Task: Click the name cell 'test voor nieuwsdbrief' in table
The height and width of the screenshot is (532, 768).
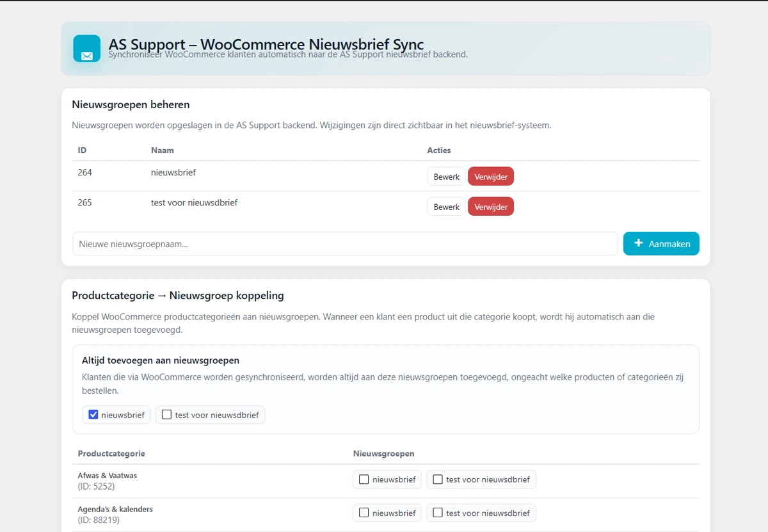Action: click(195, 202)
